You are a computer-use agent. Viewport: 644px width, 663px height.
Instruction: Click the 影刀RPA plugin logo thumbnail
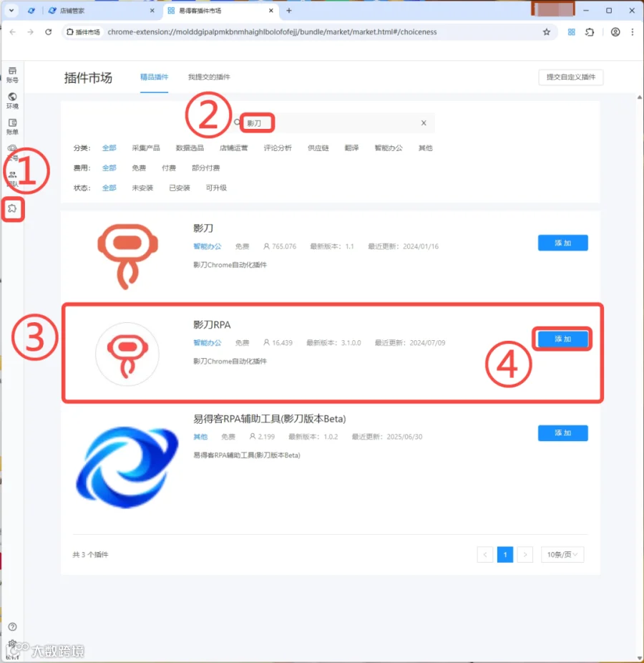pyautogui.click(x=127, y=354)
